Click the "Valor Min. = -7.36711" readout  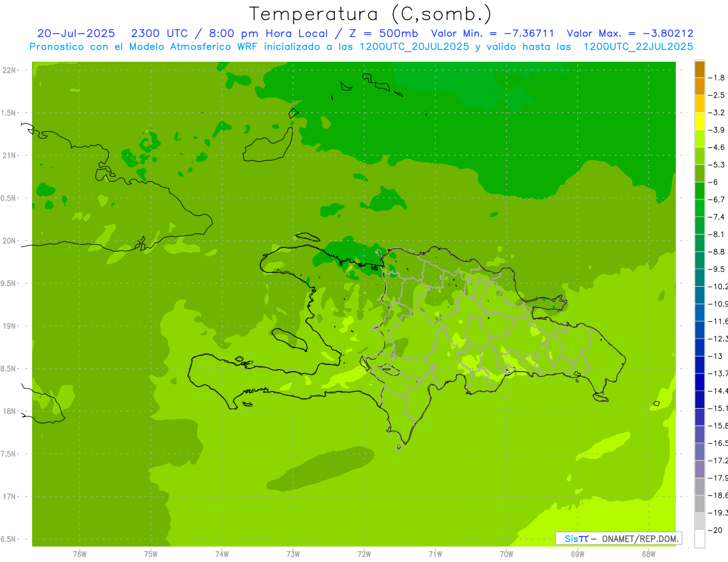493,33
